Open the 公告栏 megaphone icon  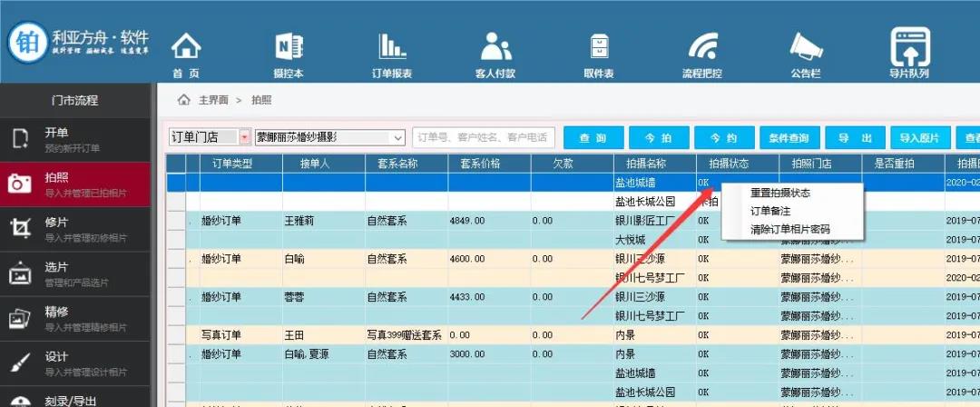[805, 46]
